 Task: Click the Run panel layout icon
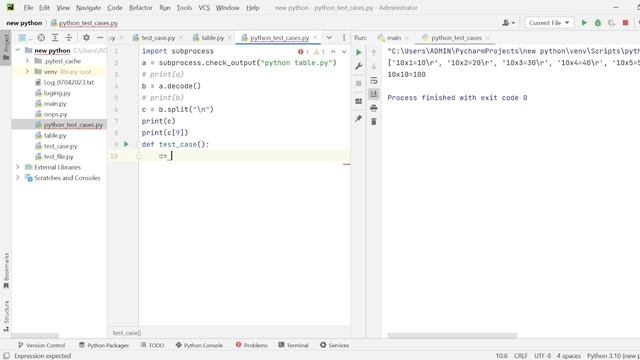click(x=359, y=101)
